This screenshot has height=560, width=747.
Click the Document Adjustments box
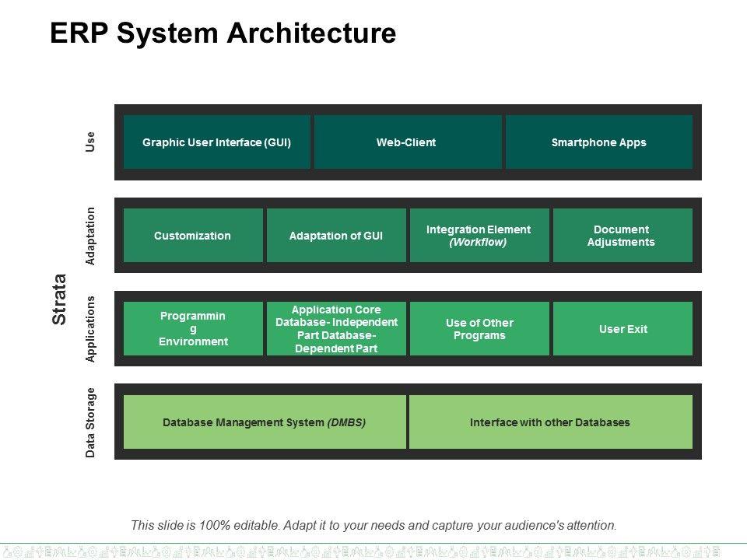(622, 235)
